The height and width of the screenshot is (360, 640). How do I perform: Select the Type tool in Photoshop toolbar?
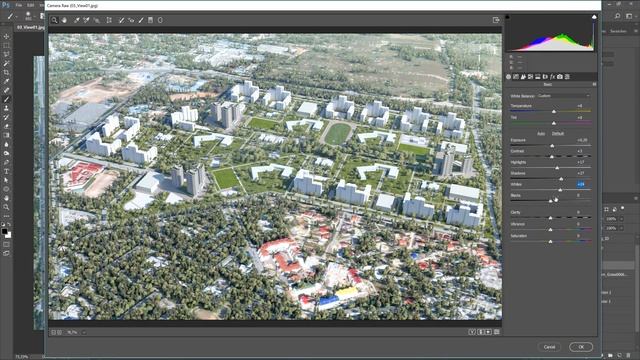(6, 171)
